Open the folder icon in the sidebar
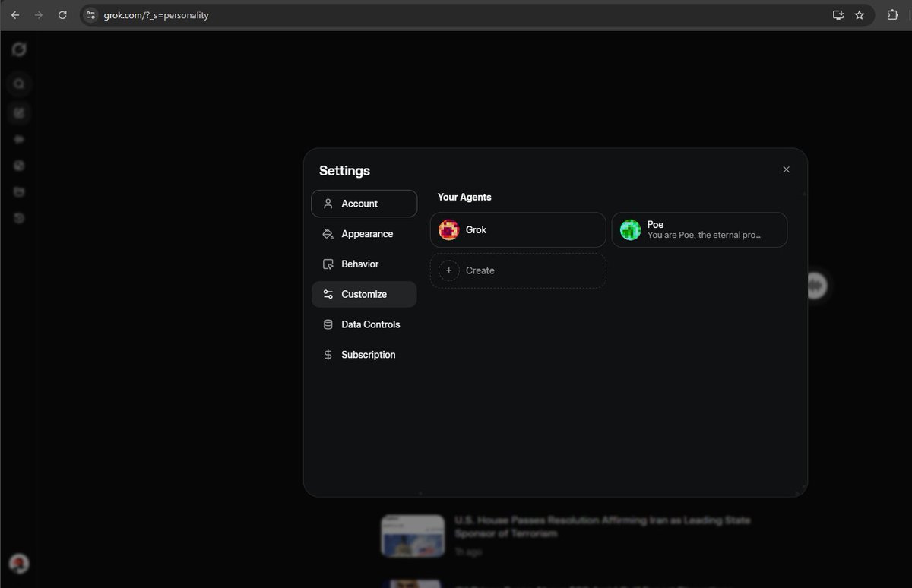This screenshot has height=588, width=912. 20,192
